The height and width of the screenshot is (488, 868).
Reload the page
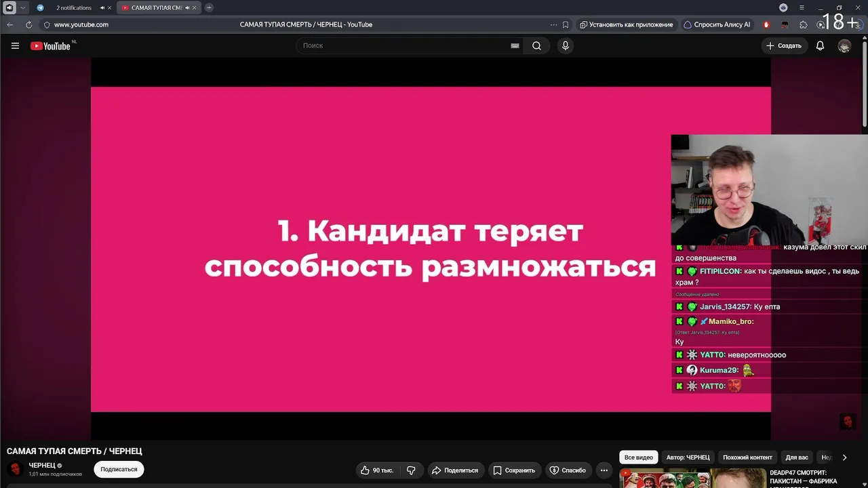[28, 24]
